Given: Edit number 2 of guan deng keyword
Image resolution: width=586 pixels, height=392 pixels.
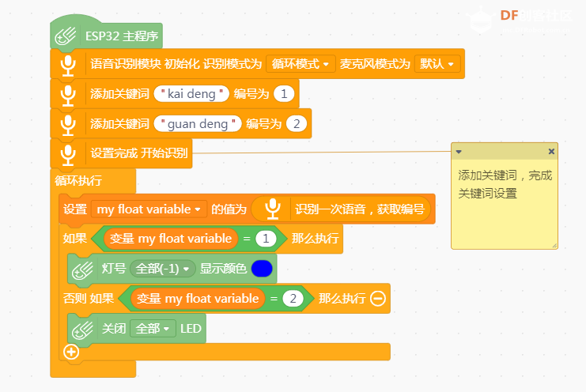Looking at the screenshot, I should pos(297,123).
